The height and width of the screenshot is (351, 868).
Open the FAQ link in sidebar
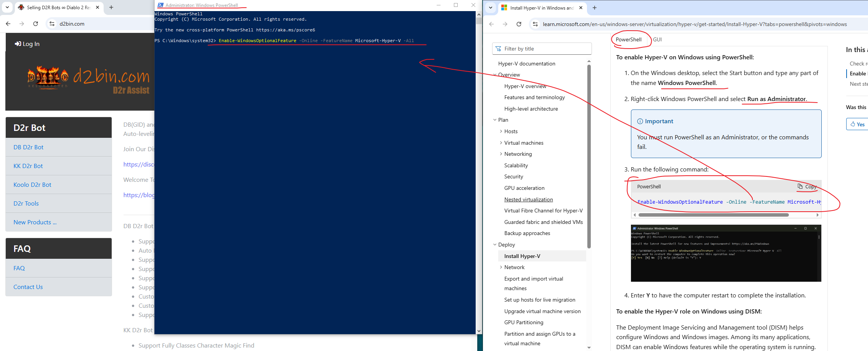point(19,268)
